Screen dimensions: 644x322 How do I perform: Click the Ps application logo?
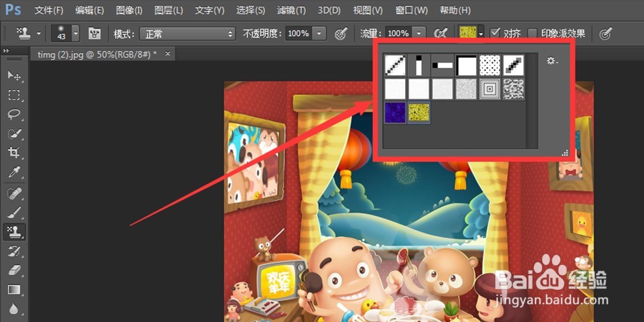tap(13, 10)
